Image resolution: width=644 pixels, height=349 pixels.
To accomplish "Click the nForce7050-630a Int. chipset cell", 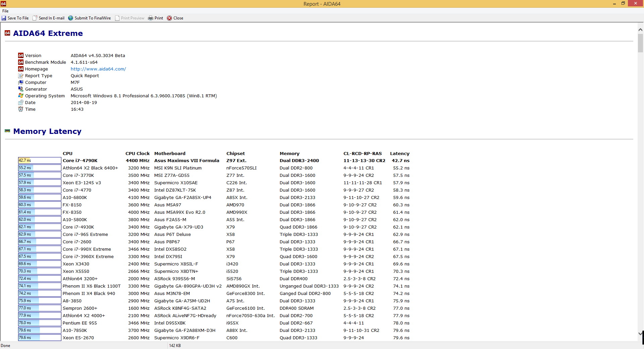I will 251,315.
